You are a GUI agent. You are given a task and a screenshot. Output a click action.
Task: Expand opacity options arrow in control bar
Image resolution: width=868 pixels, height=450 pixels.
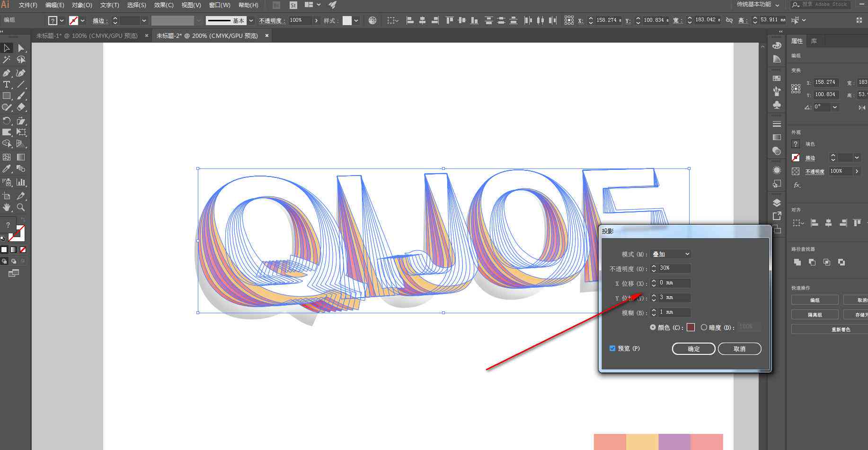(316, 20)
